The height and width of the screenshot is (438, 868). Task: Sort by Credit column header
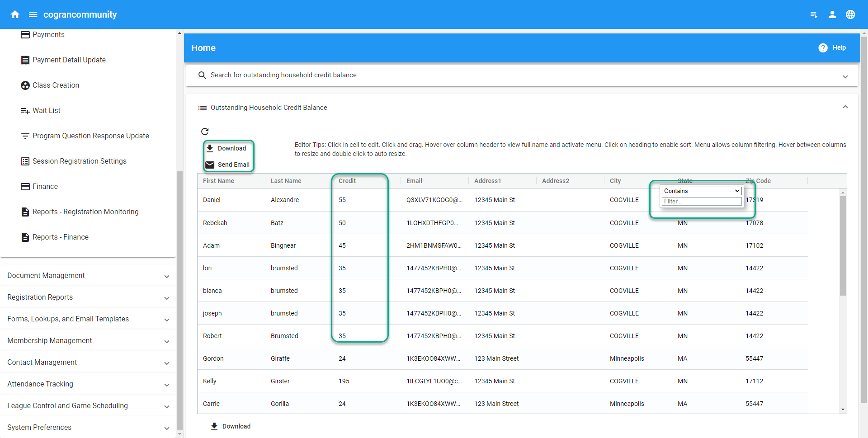point(347,181)
